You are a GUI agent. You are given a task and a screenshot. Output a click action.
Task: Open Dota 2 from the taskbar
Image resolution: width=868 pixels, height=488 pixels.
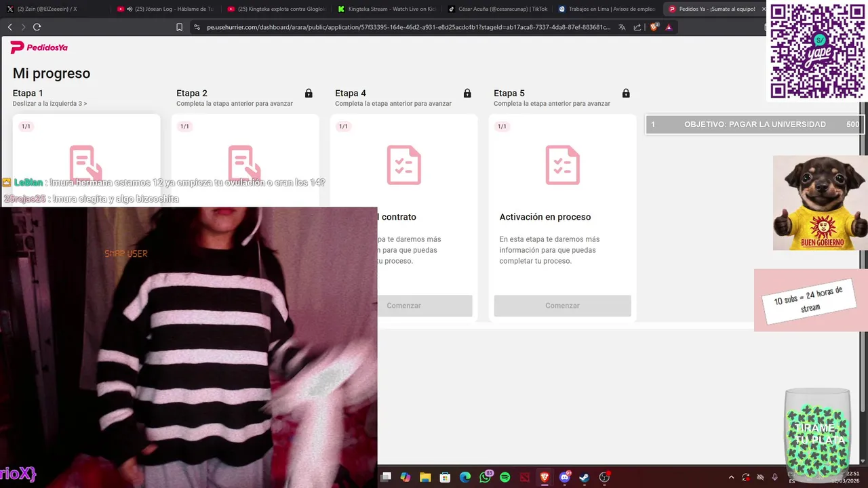[525, 477]
